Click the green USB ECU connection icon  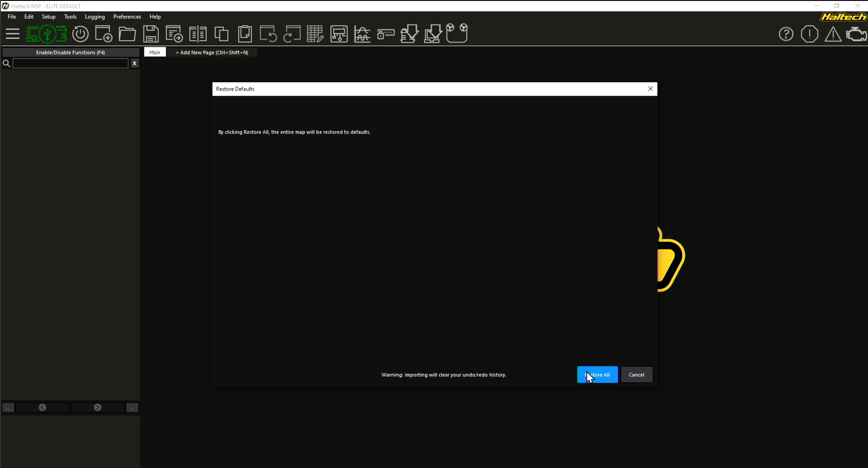(47, 34)
